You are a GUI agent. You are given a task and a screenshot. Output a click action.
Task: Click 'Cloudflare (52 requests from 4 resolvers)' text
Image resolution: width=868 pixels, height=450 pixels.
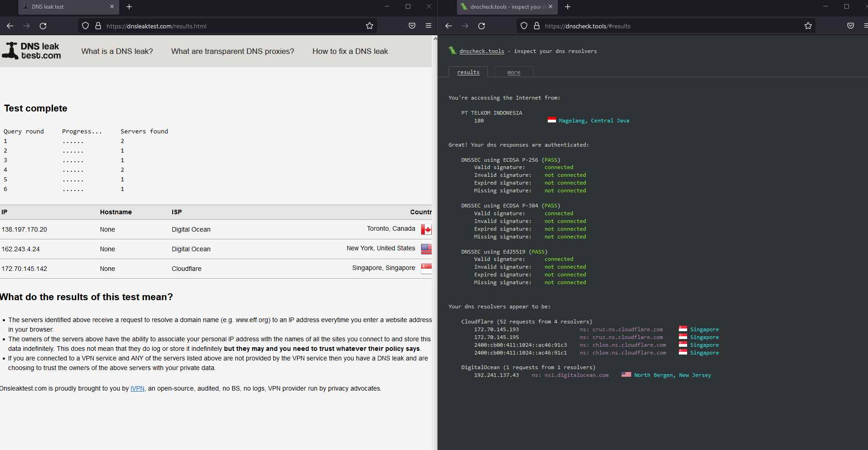(527, 322)
